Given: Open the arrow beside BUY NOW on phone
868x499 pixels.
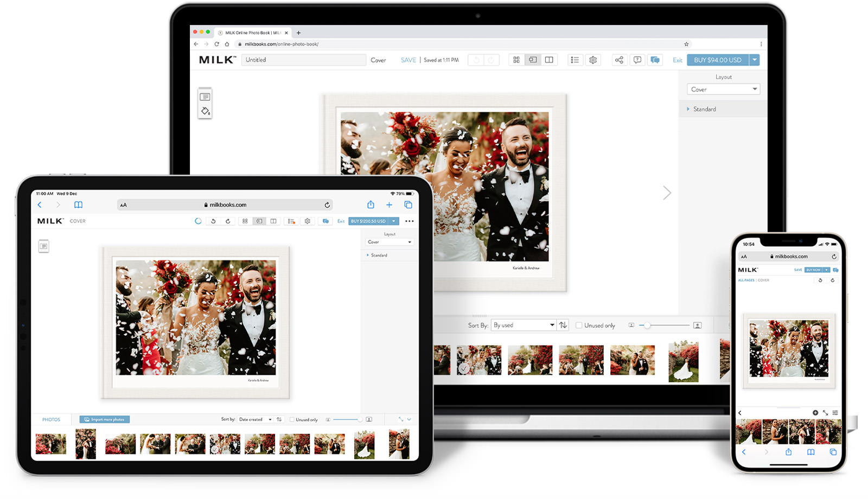Looking at the screenshot, I should pyautogui.click(x=826, y=270).
